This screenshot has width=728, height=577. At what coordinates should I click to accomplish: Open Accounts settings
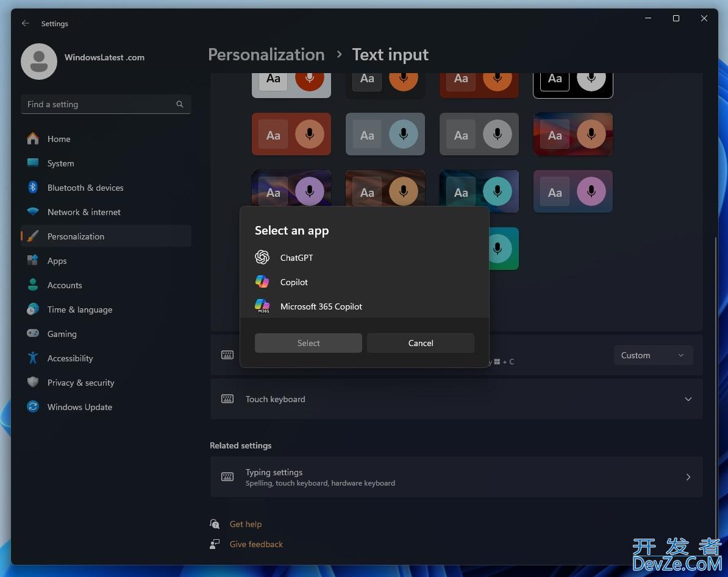[x=106, y=285]
